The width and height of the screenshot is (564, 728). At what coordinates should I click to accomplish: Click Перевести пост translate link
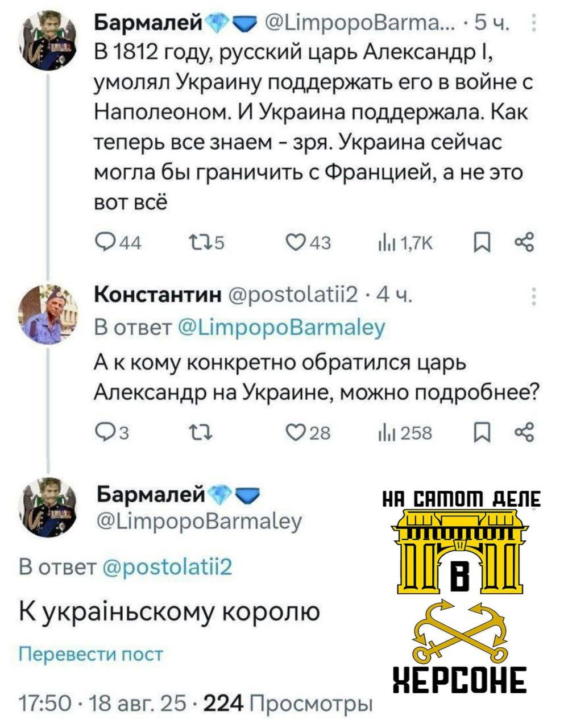pyautogui.click(x=91, y=654)
